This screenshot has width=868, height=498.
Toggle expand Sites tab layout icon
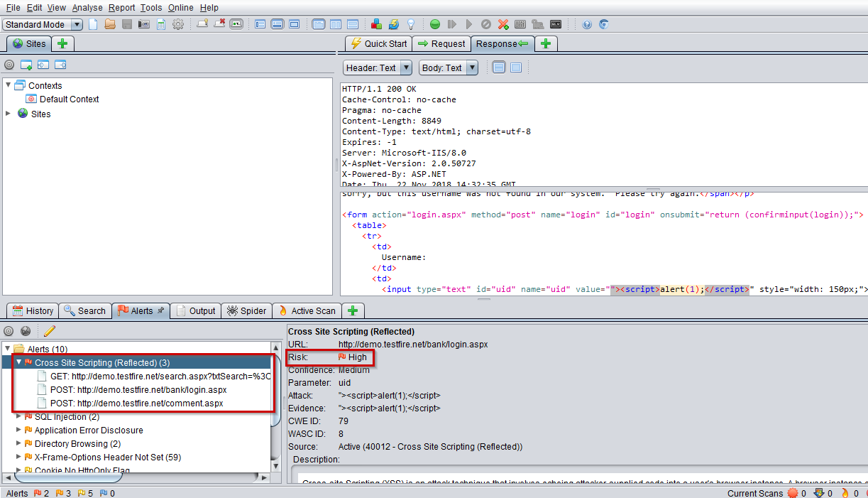coord(260,24)
